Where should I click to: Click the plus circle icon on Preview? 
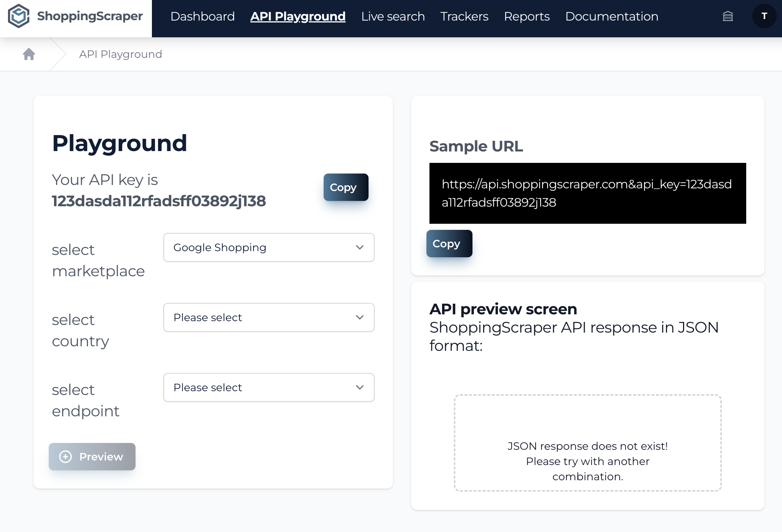pos(65,457)
